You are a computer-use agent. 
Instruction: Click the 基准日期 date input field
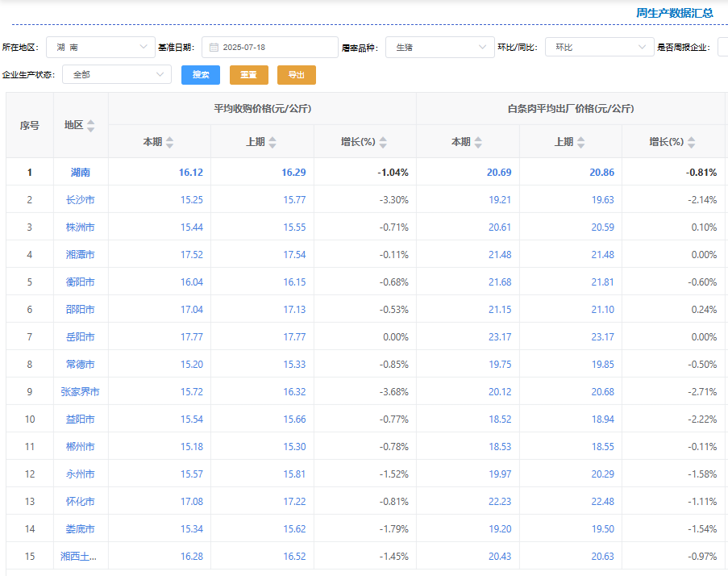tap(274, 48)
